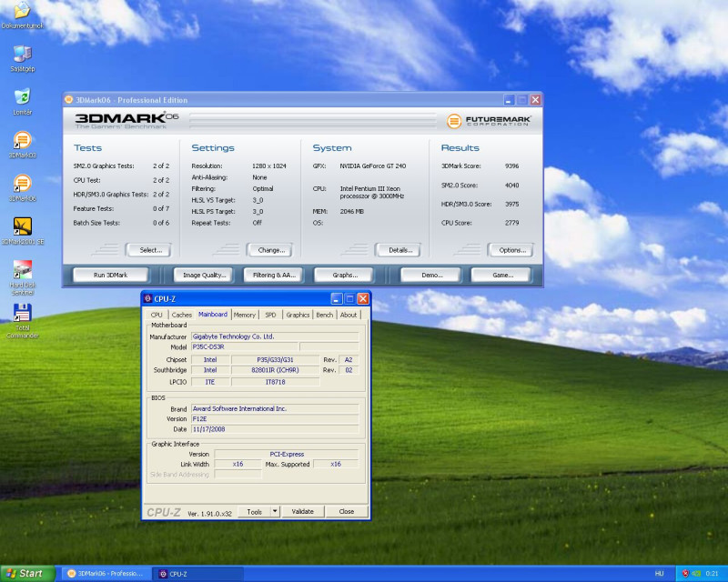
Task: Click the HU language indicator
Action: pos(659,574)
